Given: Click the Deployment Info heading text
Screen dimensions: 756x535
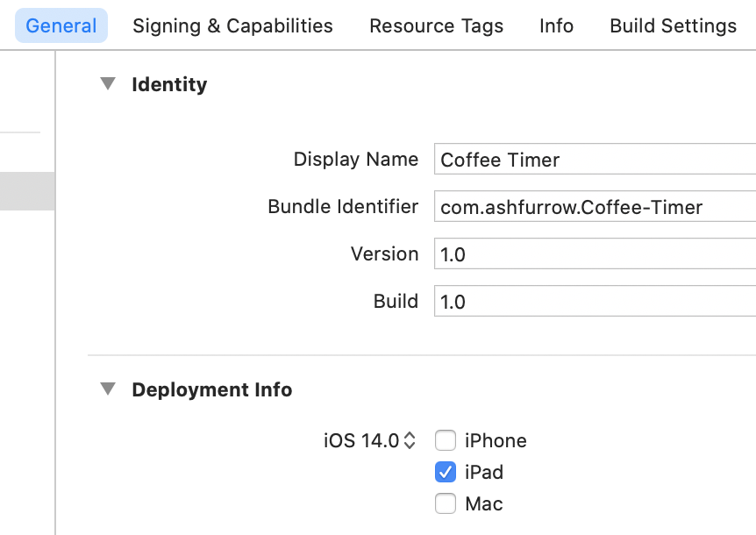Looking at the screenshot, I should pos(212,389).
